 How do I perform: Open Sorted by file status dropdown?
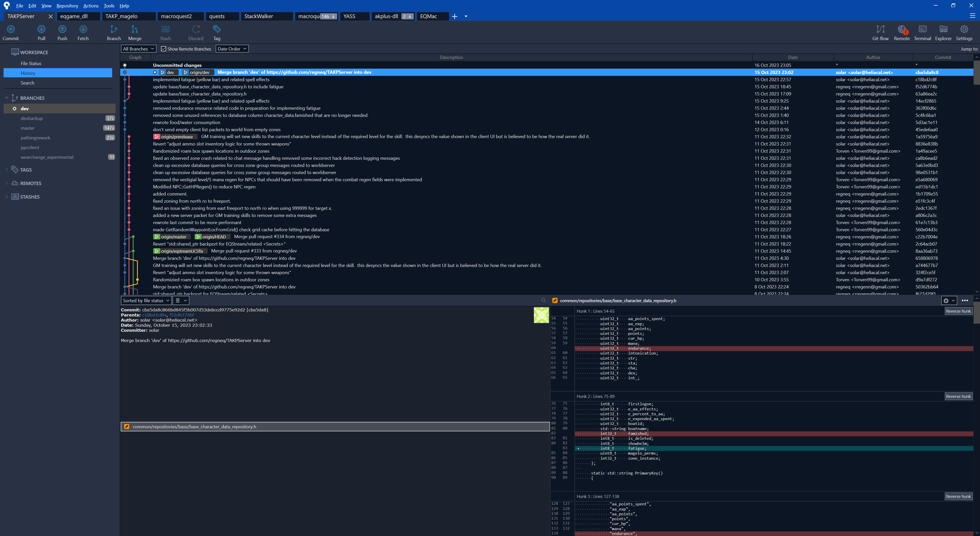(x=146, y=300)
